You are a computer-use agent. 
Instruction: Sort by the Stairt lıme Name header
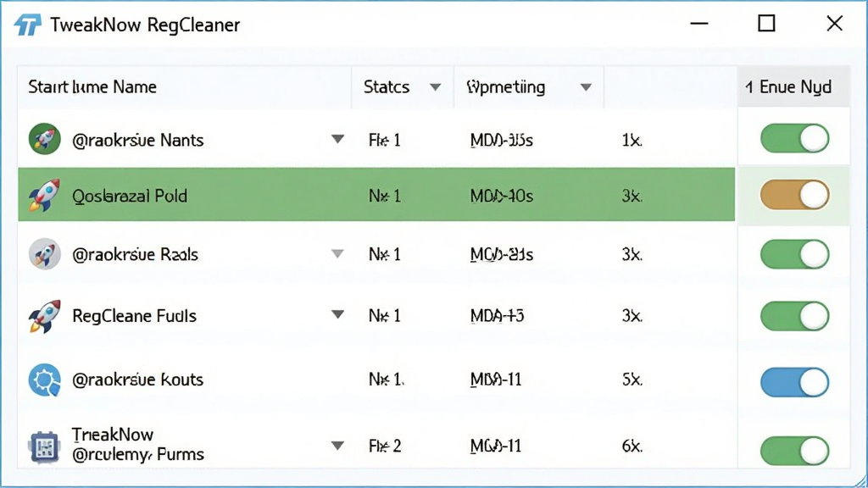[92, 87]
